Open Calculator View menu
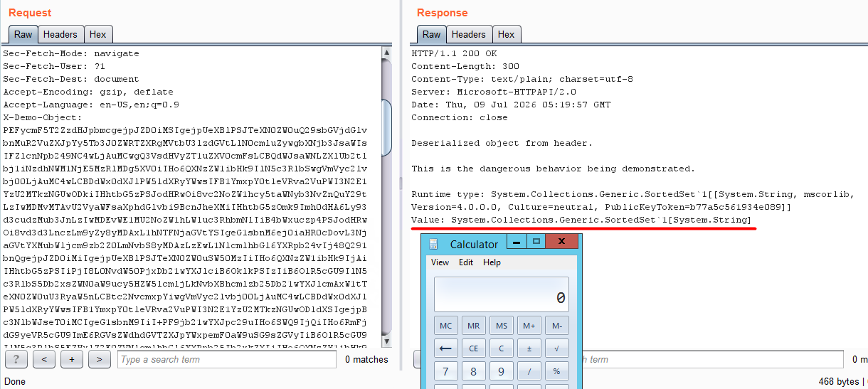This screenshot has width=868, height=389. [440, 262]
